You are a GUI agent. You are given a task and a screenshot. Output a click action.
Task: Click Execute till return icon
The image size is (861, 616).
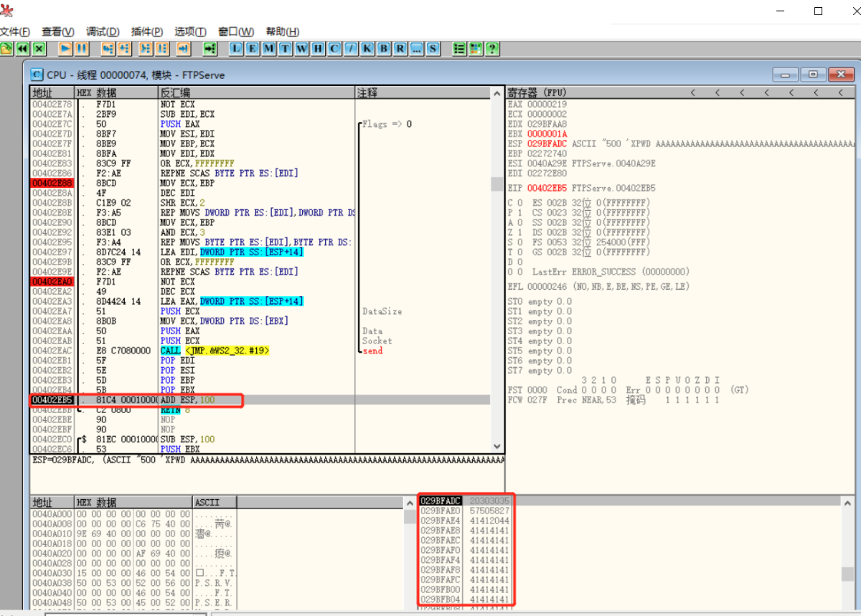pyautogui.click(x=184, y=49)
